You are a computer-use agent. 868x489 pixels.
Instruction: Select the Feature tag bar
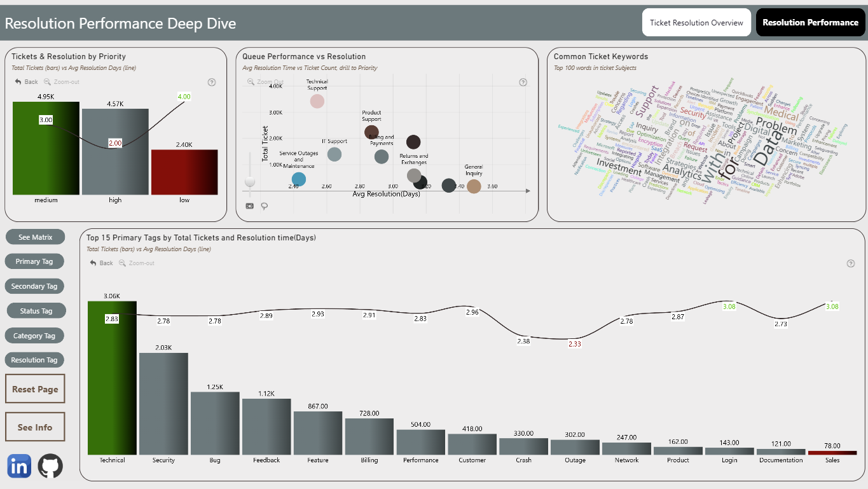[318, 433]
